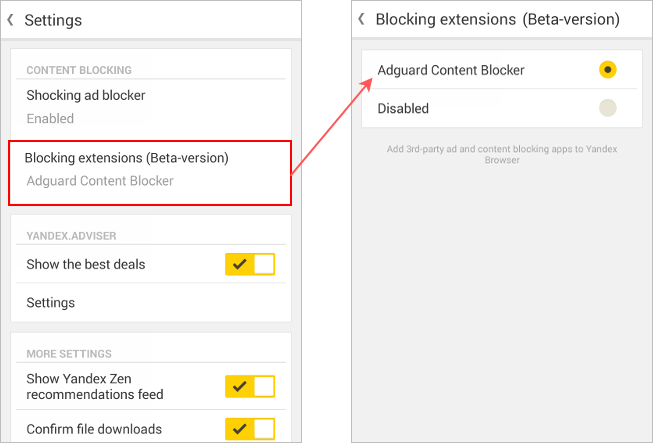The width and height of the screenshot is (653, 443).
Task: Click the Add 3rd-party ad apps description
Action: [503, 154]
